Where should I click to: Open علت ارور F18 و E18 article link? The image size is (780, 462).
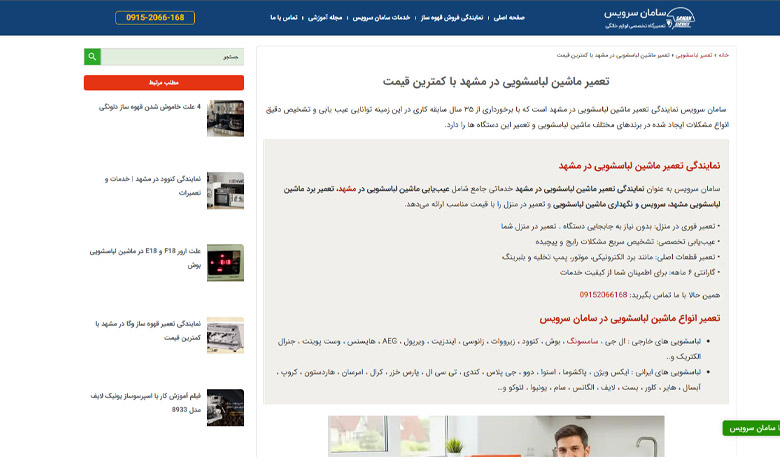pos(145,258)
